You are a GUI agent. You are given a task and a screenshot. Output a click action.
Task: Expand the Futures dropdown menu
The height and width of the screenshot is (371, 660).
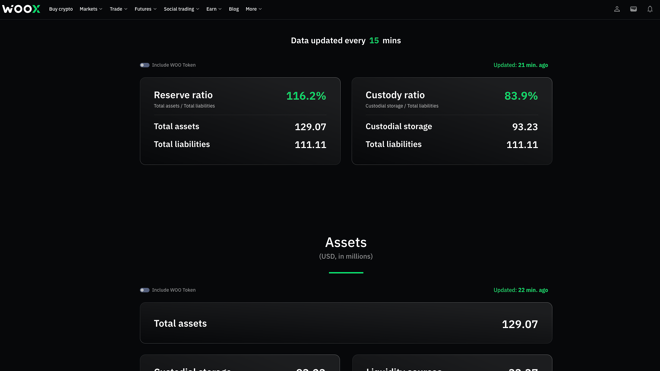145,9
